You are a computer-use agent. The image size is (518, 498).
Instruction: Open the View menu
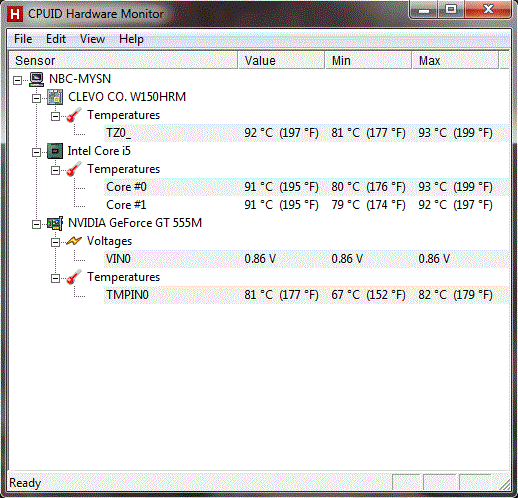[x=92, y=39]
